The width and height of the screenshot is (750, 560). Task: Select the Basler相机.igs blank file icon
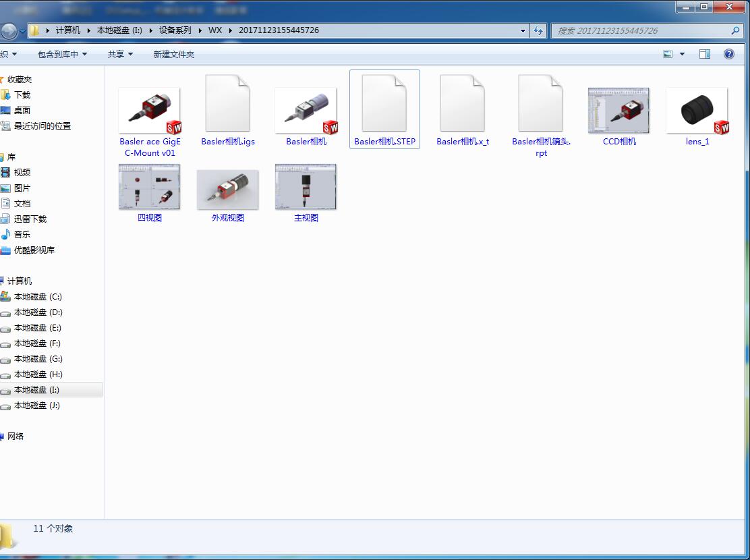pyautogui.click(x=228, y=103)
